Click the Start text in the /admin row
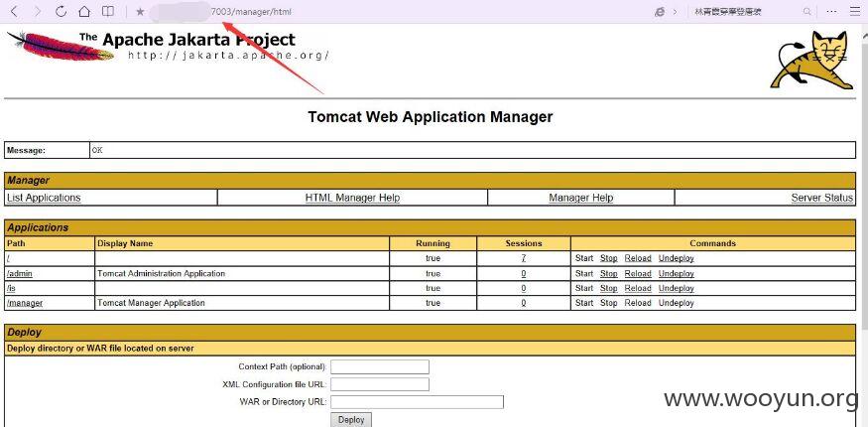This screenshot has height=427, width=868. coord(584,274)
